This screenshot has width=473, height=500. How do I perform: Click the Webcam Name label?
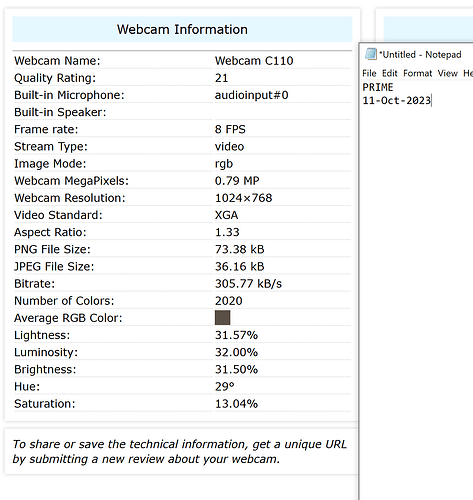(57, 61)
